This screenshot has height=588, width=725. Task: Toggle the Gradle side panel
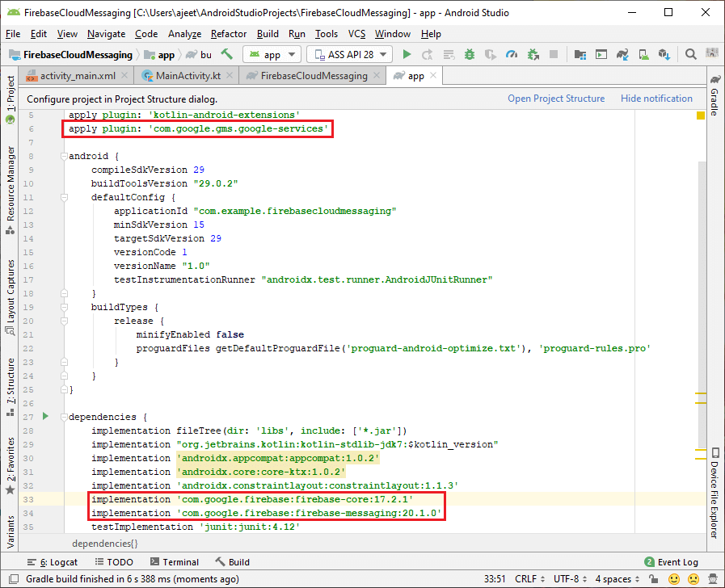coord(714,95)
